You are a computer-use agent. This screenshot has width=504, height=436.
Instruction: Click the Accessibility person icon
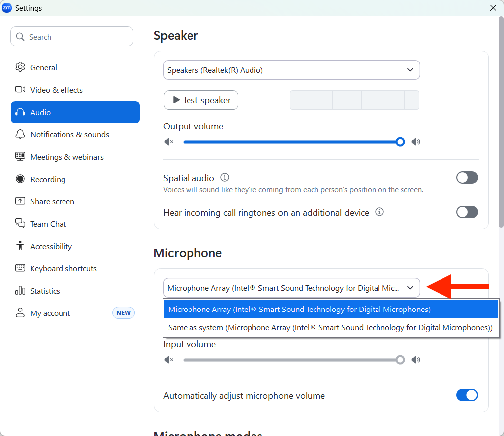(x=20, y=246)
